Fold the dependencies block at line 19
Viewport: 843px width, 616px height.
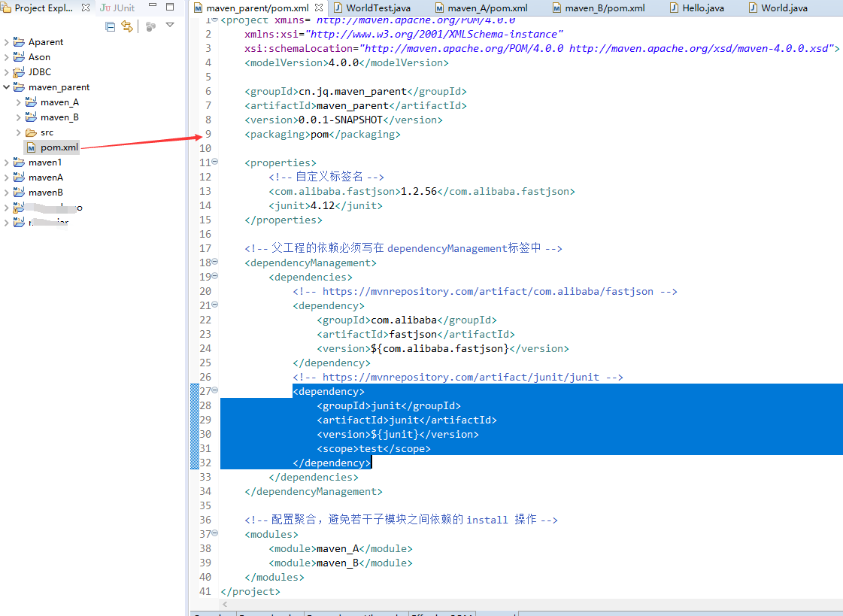tap(215, 276)
